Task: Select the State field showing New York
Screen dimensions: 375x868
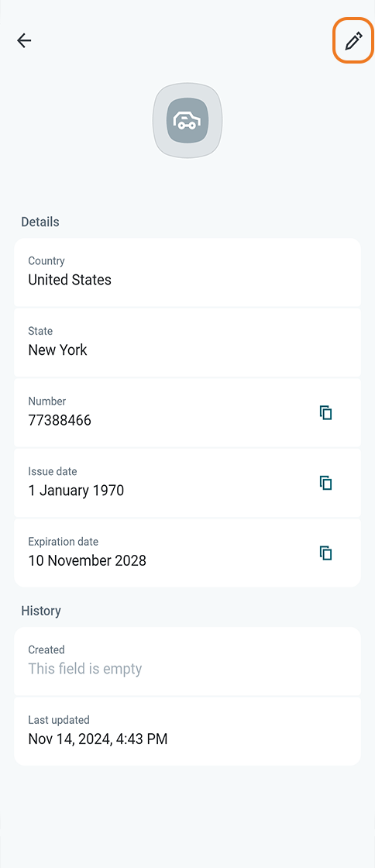Action: pos(187,342)
